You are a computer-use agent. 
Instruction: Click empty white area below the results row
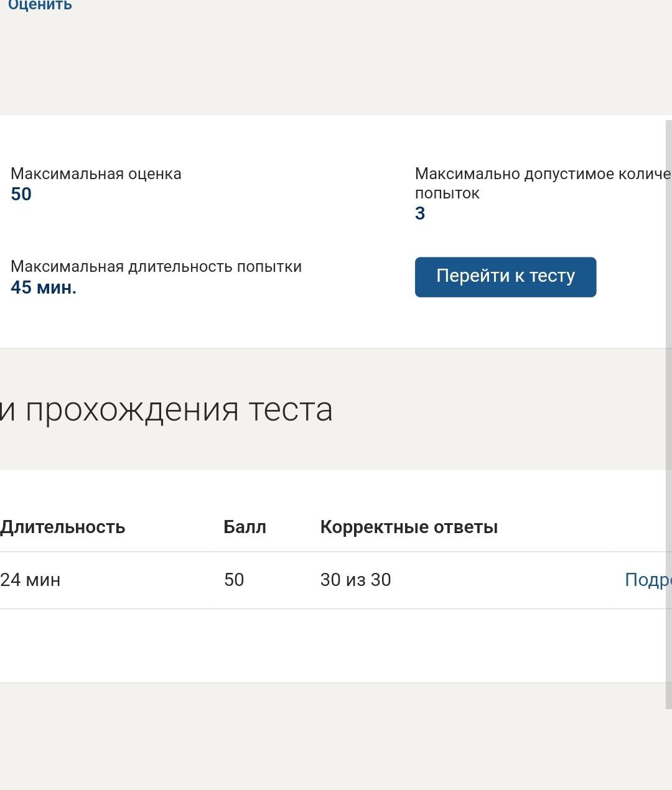click(311, 647)
